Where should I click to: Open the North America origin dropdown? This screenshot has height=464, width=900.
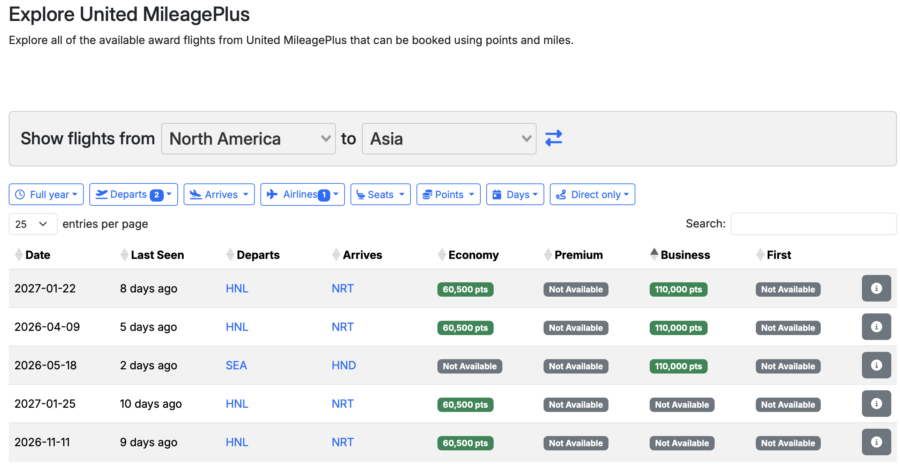tap(248, 138)
